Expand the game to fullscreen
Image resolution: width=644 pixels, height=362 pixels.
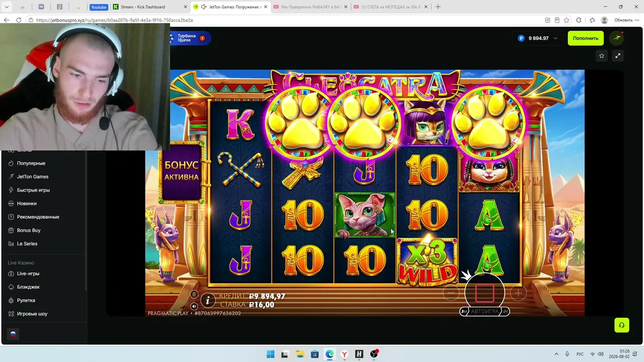click(618, 56)
